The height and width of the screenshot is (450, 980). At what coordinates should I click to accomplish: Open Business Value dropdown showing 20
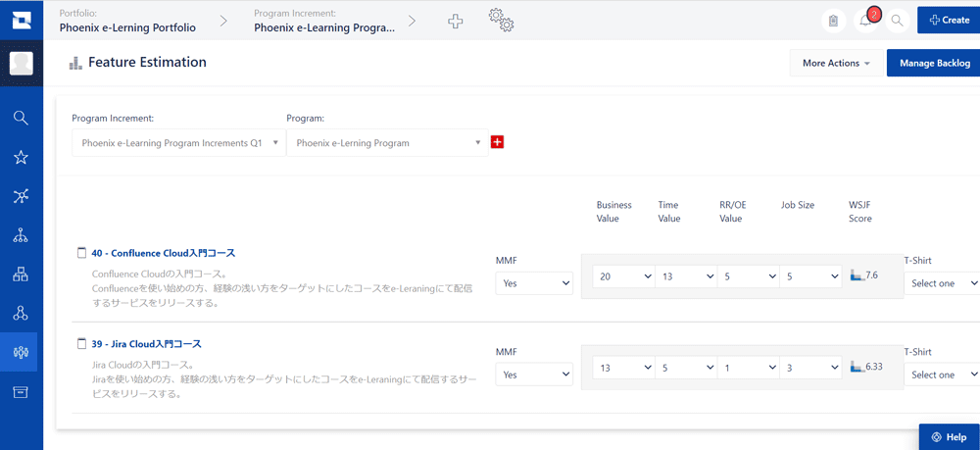[623, 276]
